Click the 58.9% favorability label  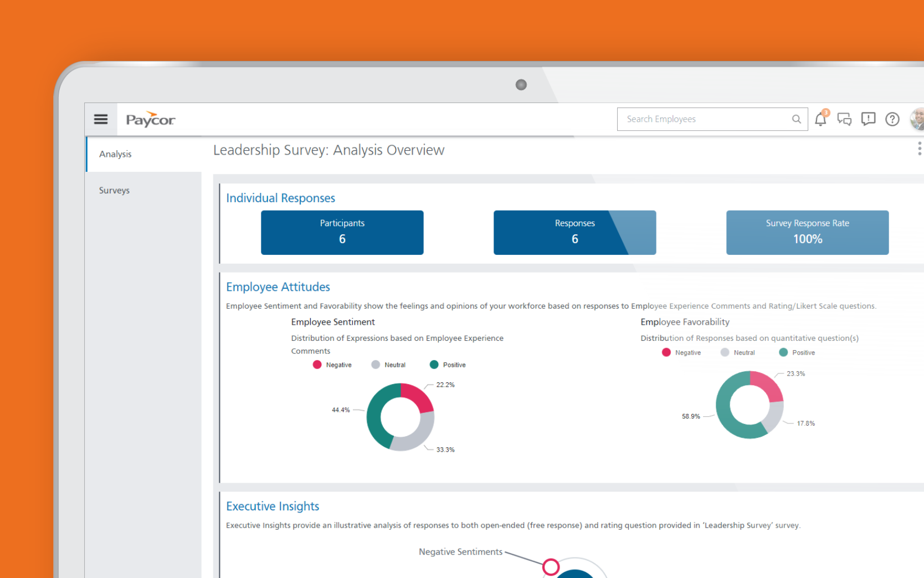[x=691, y=416]
